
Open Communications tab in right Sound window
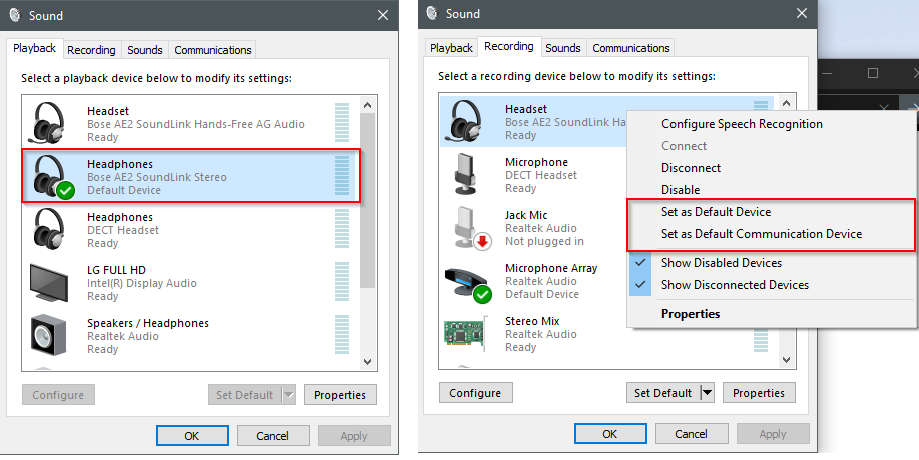point(631,48)
